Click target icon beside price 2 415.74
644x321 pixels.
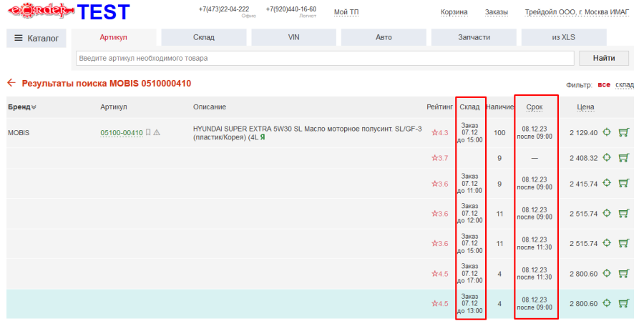(x=607, y=184)
